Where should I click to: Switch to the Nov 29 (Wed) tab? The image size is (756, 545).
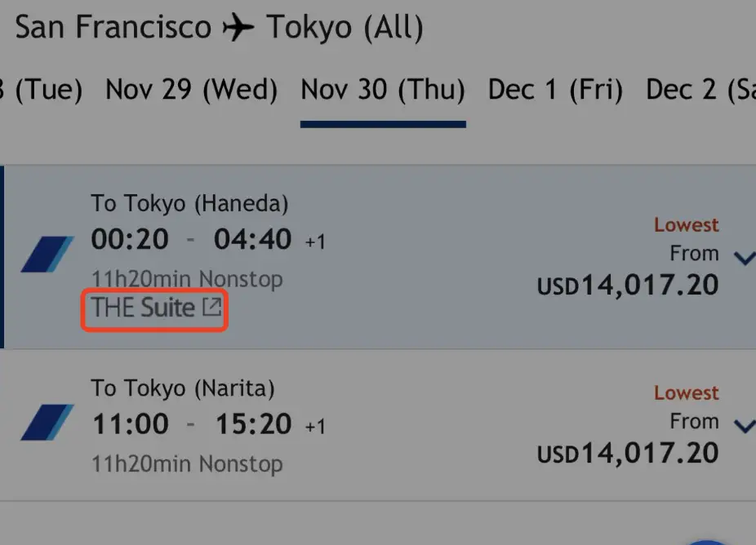(191, 90)
